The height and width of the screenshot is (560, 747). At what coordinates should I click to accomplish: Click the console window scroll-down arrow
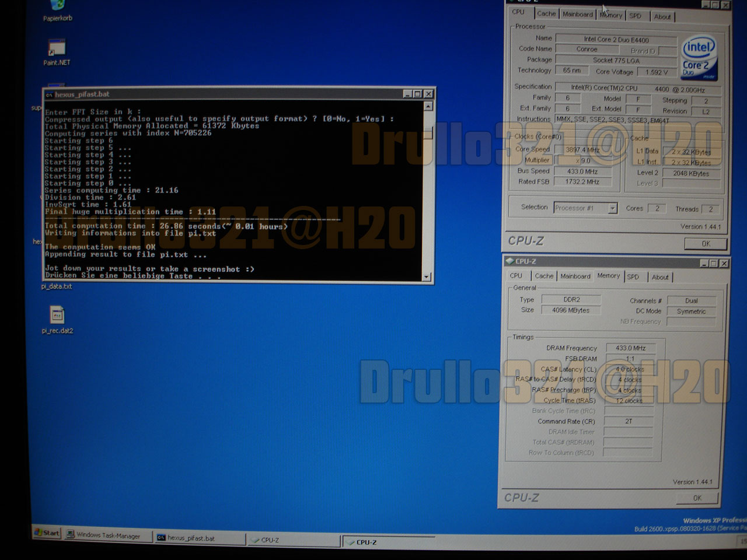427,277
